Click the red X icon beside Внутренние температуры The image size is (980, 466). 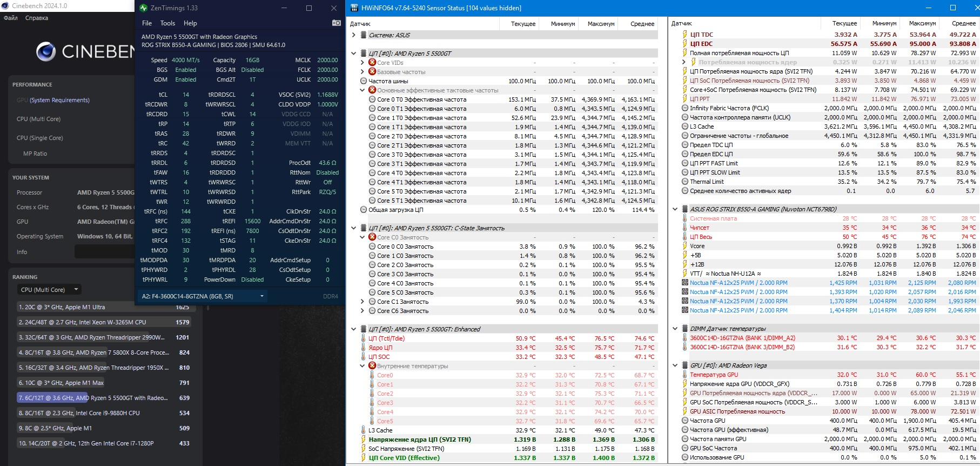point(372,366)
